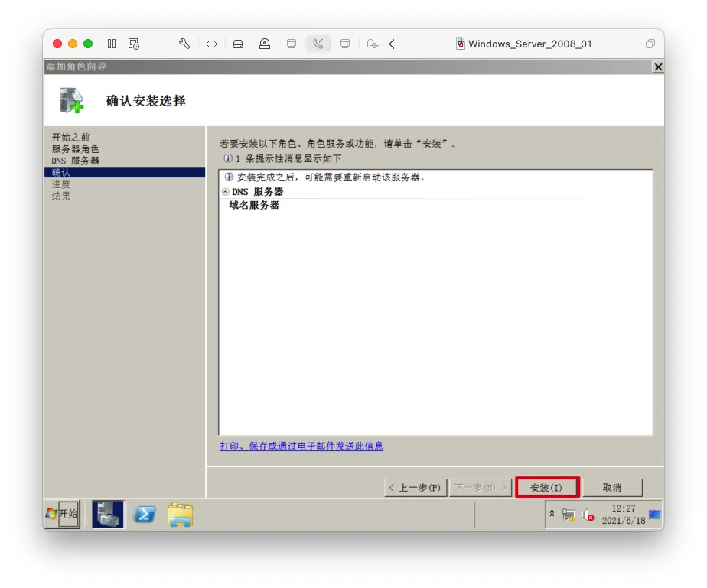Select 结果 step in sidebar

tap(61, 196)
